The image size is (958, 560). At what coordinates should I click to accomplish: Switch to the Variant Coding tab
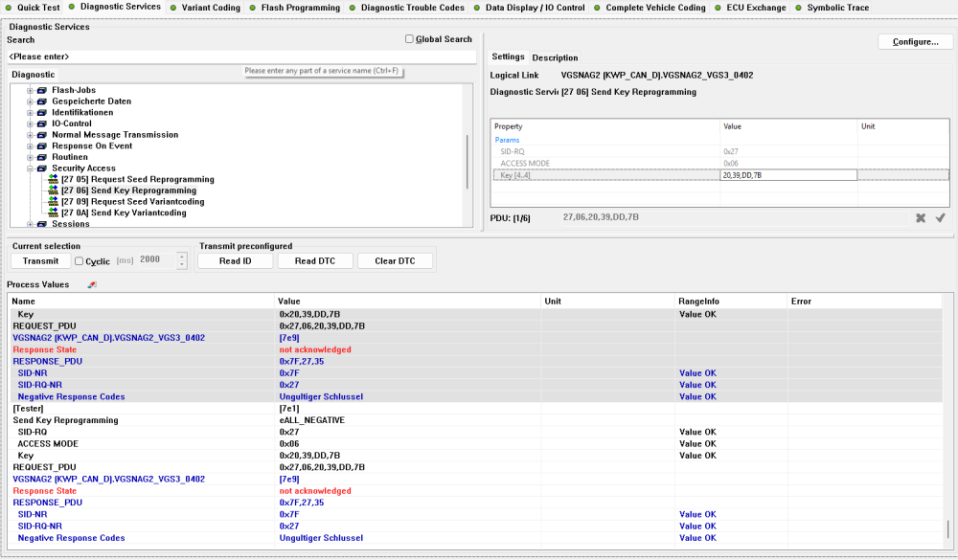205,8
